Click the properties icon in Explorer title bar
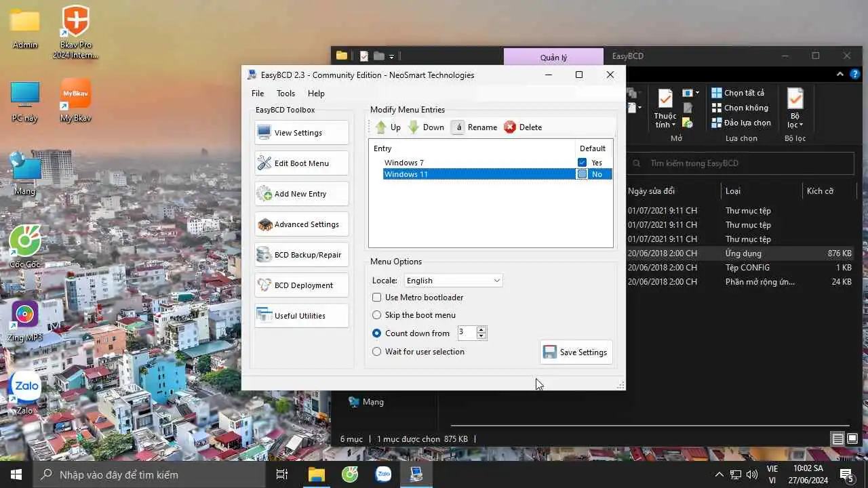Screen dimensions: 868x488 click(364, 56)
